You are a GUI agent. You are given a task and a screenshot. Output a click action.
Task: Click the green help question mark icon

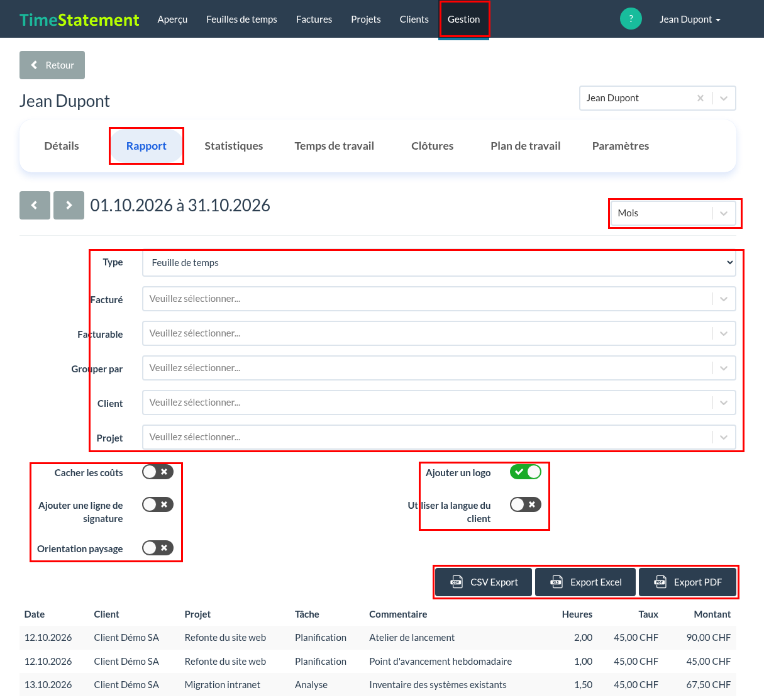(x=631, y=19)
